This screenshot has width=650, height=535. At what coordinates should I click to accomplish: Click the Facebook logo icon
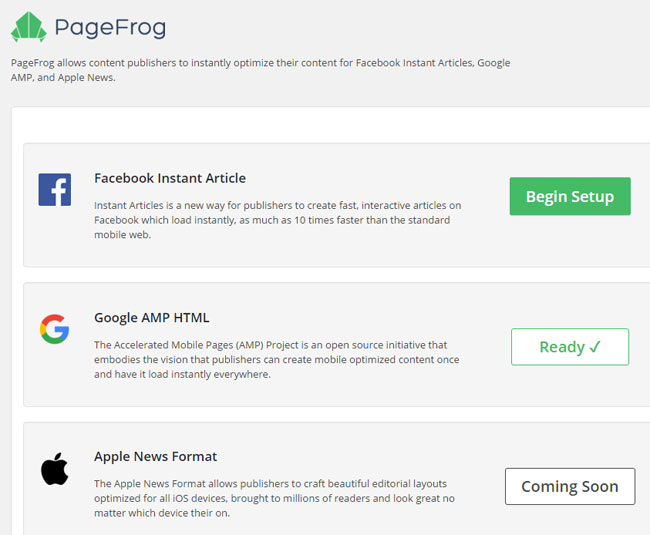(x=54, y=189)
